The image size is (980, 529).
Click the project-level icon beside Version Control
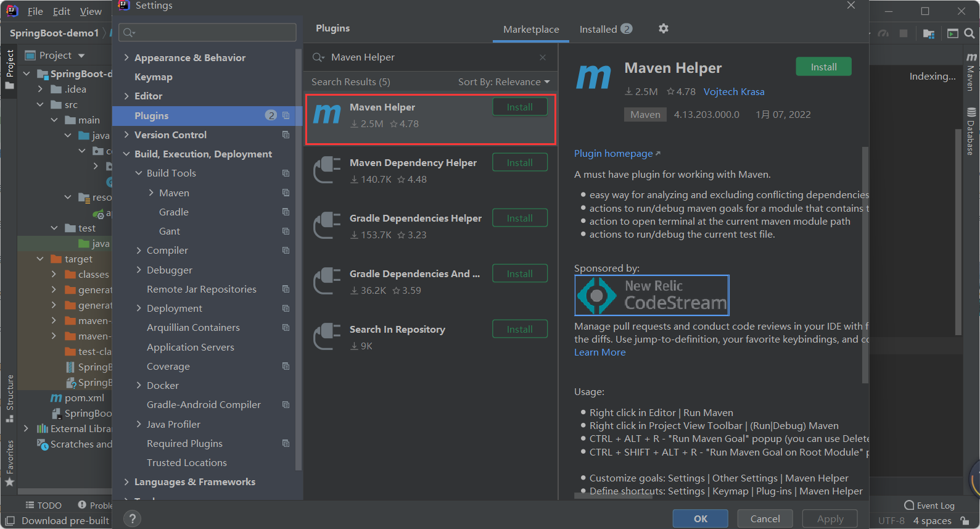[286, 135]
